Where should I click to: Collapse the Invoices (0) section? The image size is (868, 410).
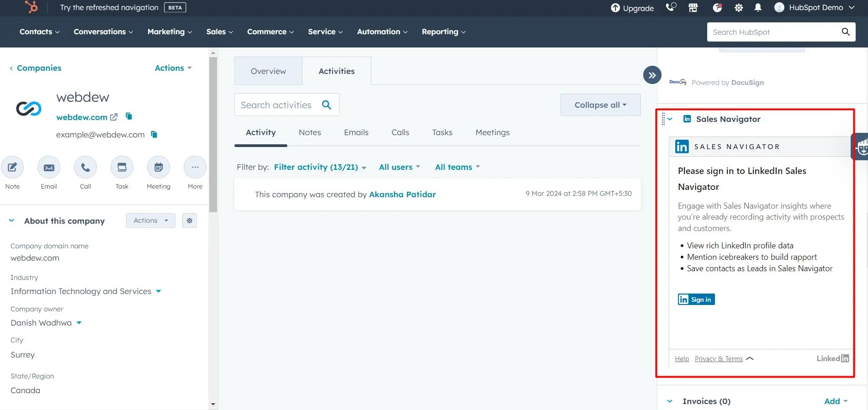670,401
